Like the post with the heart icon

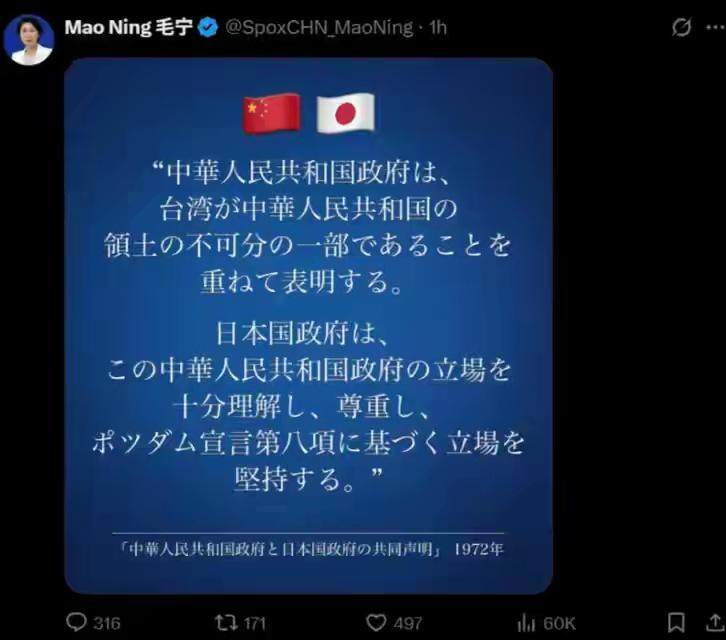[376, 622]
